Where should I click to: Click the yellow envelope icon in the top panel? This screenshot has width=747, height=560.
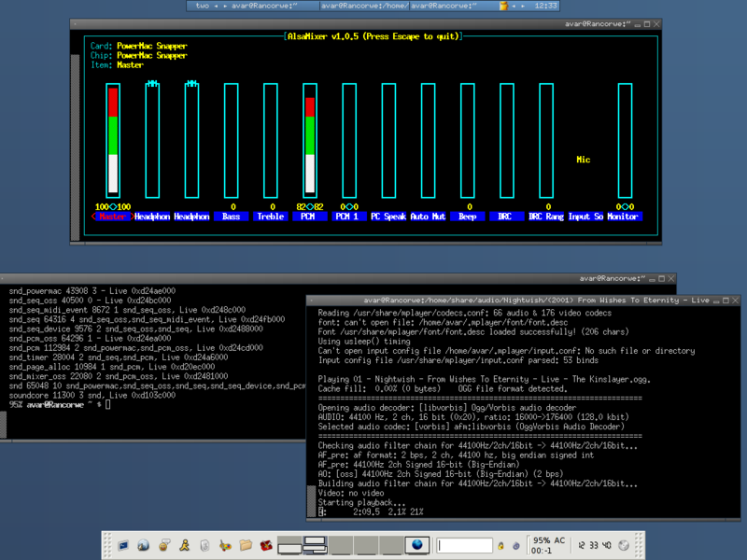(x=503, y=7)
